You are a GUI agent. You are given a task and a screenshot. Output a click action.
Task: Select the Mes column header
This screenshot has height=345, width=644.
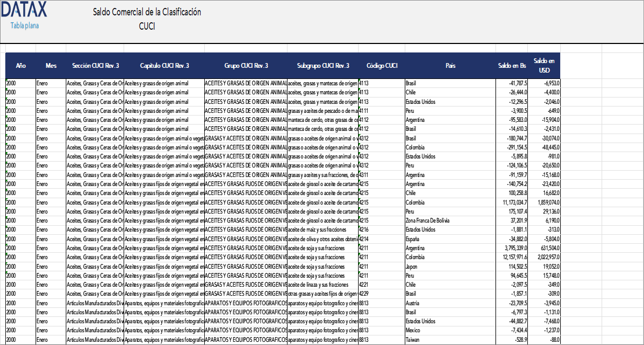point(51,66)
